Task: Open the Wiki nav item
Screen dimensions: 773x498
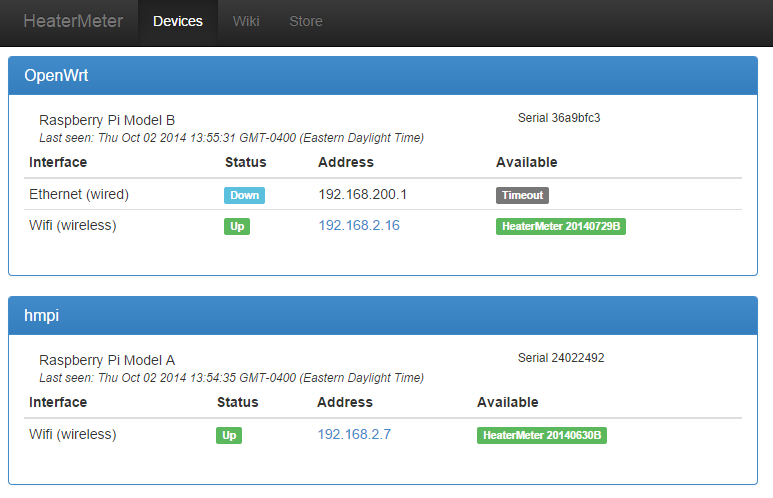Action: coord(246,21)
